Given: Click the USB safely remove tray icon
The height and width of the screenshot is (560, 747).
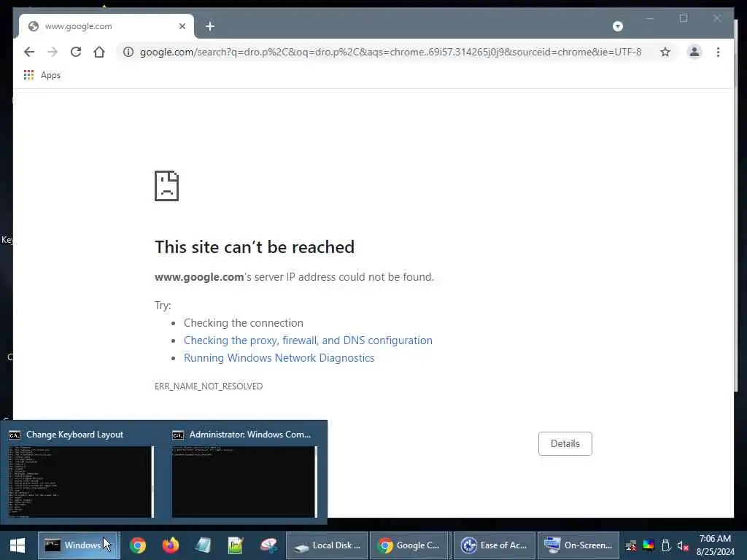Looking at the screenshot, I should coord(666,545).
